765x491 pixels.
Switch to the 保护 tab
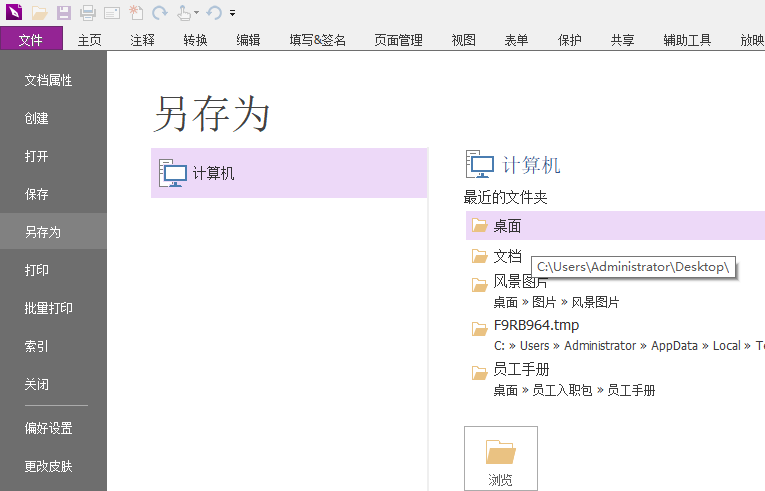(x=569, y=40)
